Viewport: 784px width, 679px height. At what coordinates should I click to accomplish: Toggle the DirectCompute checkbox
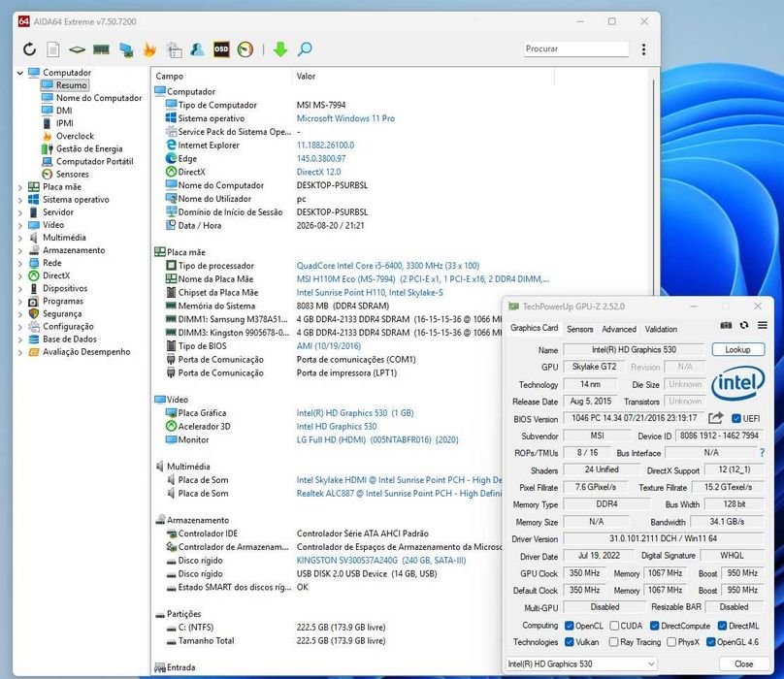[655, 626]
